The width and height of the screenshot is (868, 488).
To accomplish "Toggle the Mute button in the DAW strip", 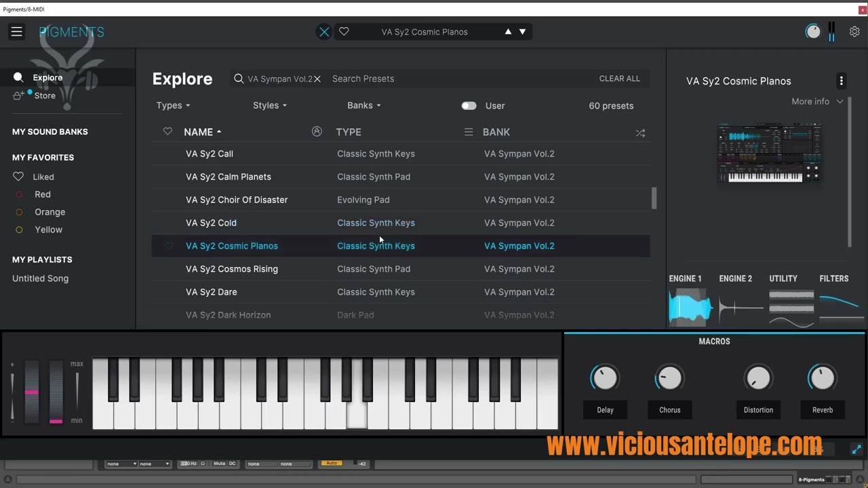I will point(219,464).
